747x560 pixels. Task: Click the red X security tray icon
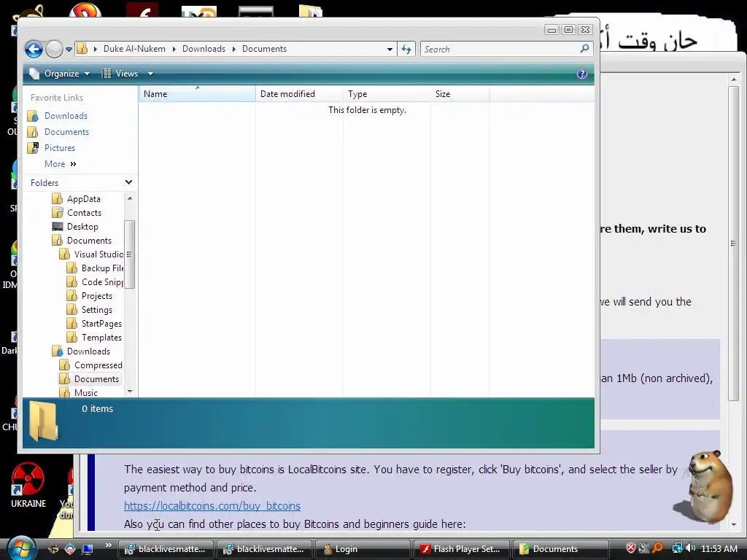(x=631, y=548)
